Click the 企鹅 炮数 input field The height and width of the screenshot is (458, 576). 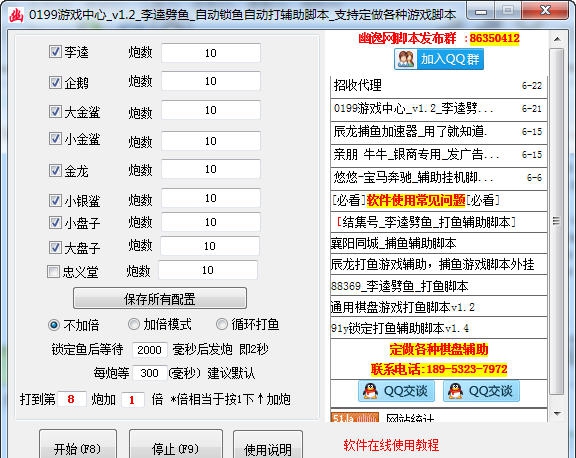tap(211, 81)
